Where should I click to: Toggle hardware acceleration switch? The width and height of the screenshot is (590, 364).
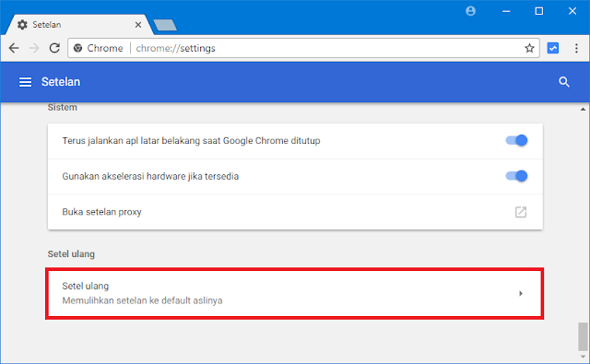point(516,176)
